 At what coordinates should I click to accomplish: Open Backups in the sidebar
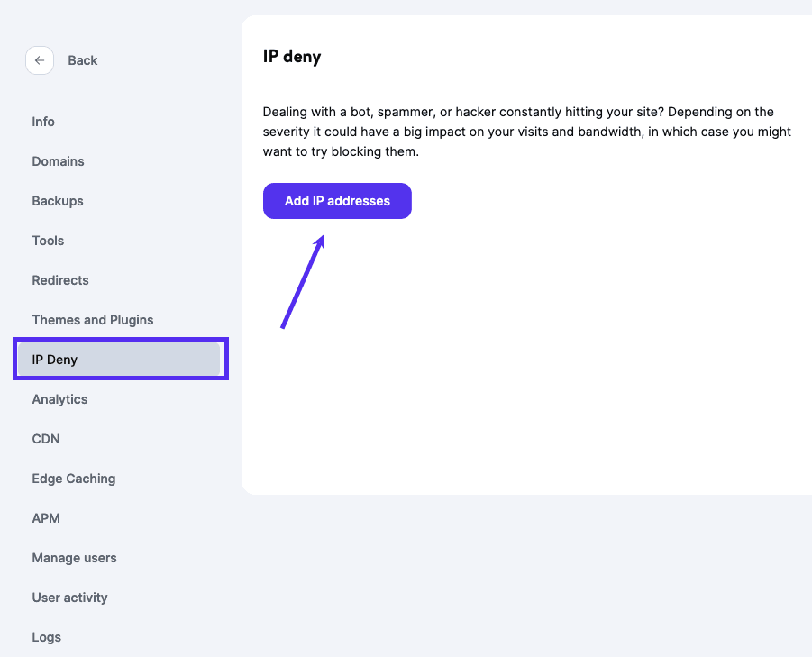click(x=58, y=201)
